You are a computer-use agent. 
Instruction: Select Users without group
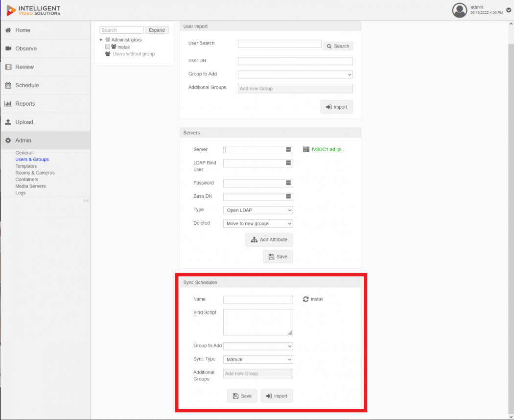pos(134,54)
